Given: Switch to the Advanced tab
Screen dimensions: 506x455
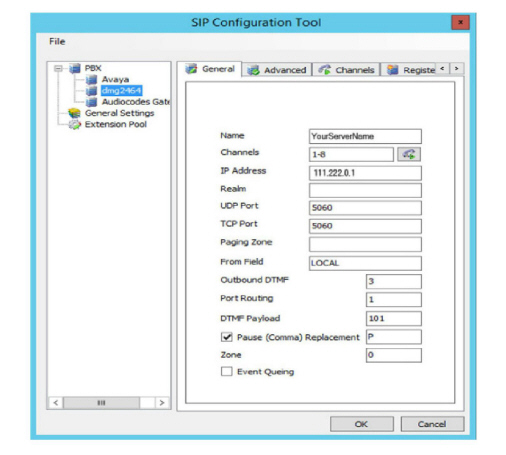Looking at the screenshot, I should coord(277,70).
